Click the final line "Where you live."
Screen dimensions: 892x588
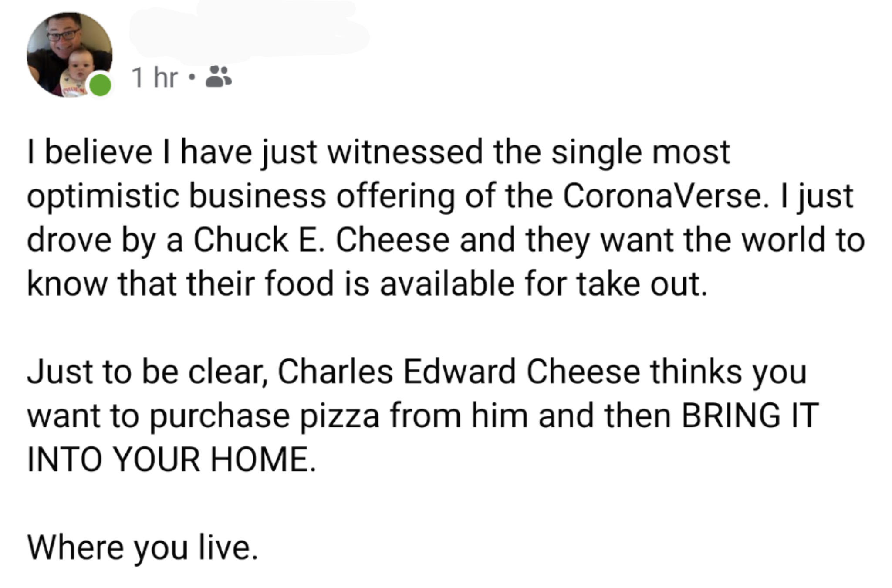coord(142,547)
